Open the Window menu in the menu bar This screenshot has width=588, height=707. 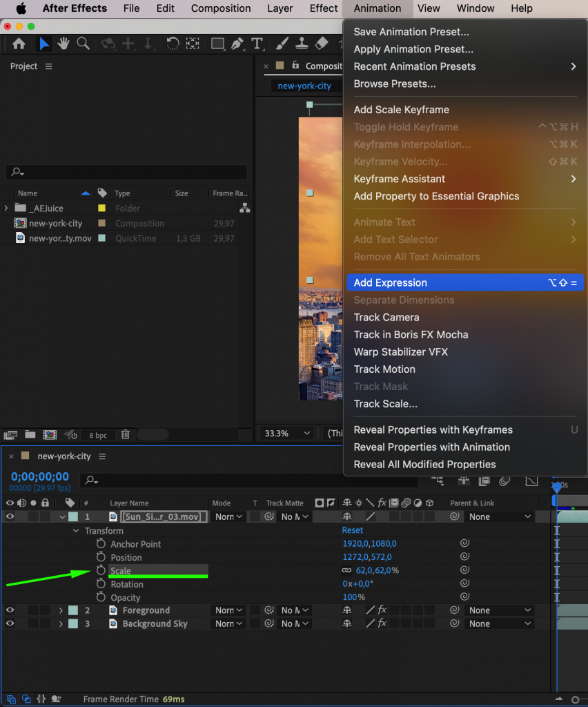[x=475, y=8]
